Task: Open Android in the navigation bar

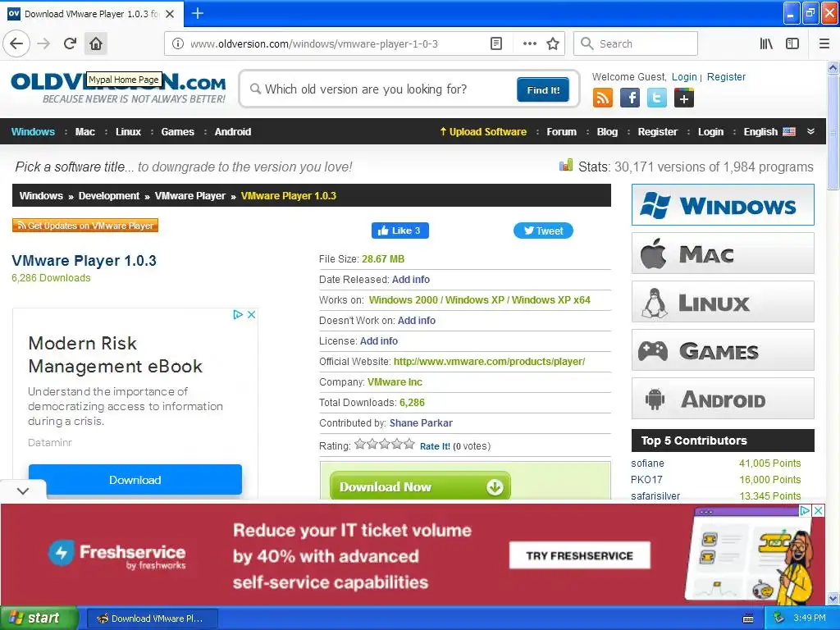Action: click(233, 132)
